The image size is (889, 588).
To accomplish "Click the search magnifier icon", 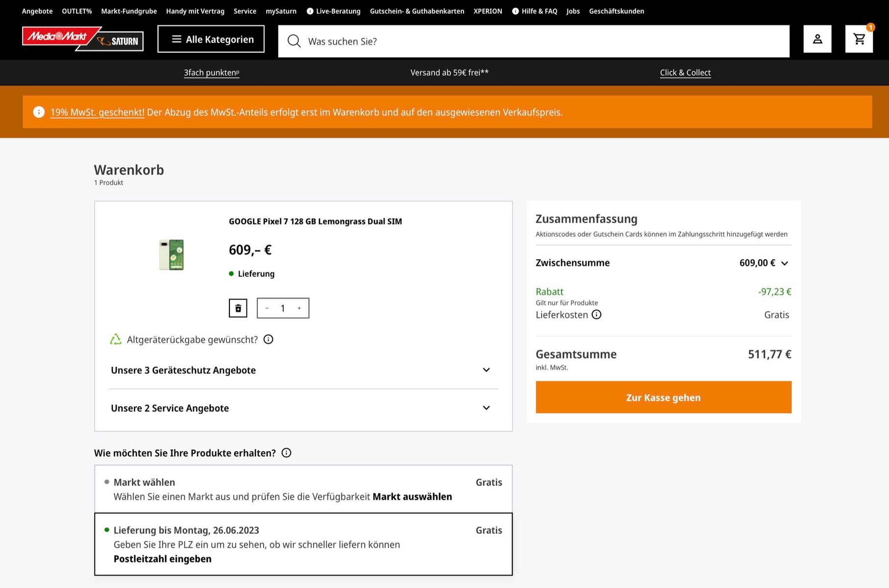I will point(294,41).
